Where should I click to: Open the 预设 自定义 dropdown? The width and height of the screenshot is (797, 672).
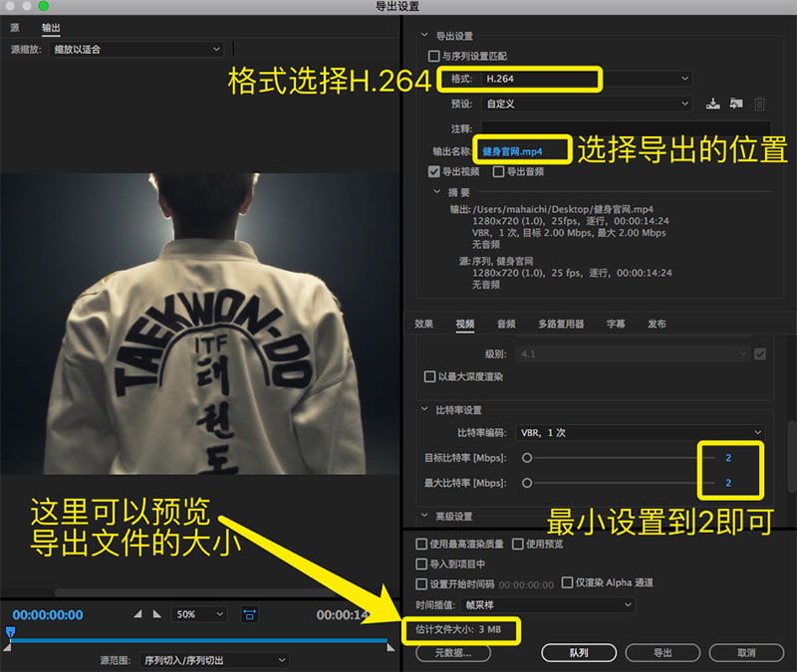point(587,104)
